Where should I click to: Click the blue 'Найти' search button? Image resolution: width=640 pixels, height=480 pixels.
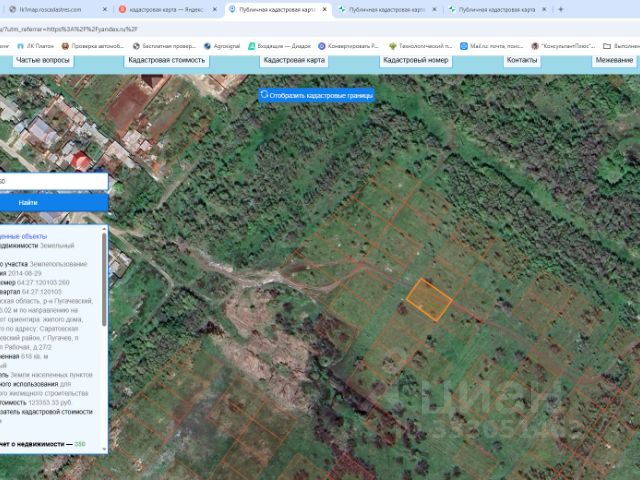[x=54, y=202]
